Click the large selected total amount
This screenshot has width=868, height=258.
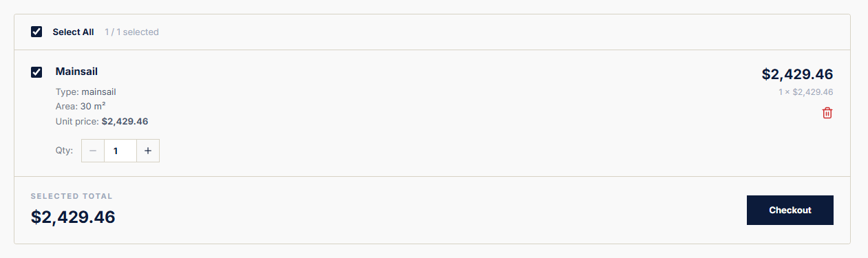[x=73, y=217]
